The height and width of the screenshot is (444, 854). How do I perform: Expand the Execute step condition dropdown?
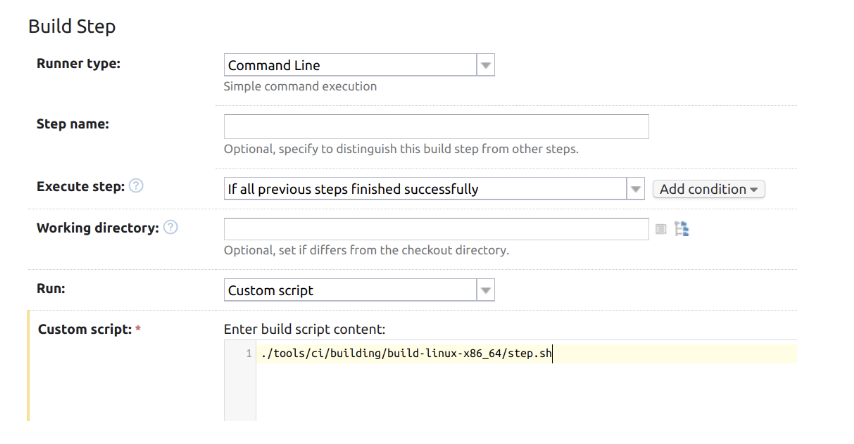click(x=635, y=189)
